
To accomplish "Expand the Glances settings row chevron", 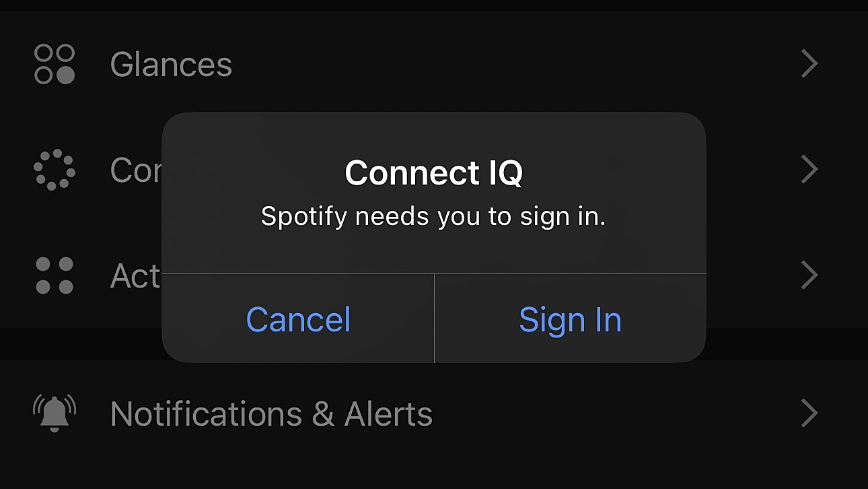I will pos(808,63).
